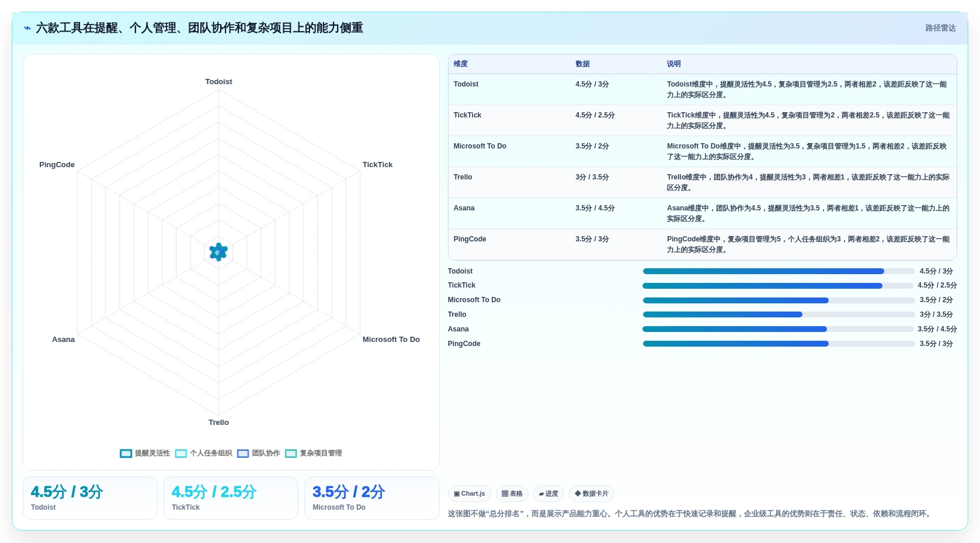Click the Trello label beside its progress bar
Image resolution: width=980 pixels, height=543 pixels.
tap(457, 314)
